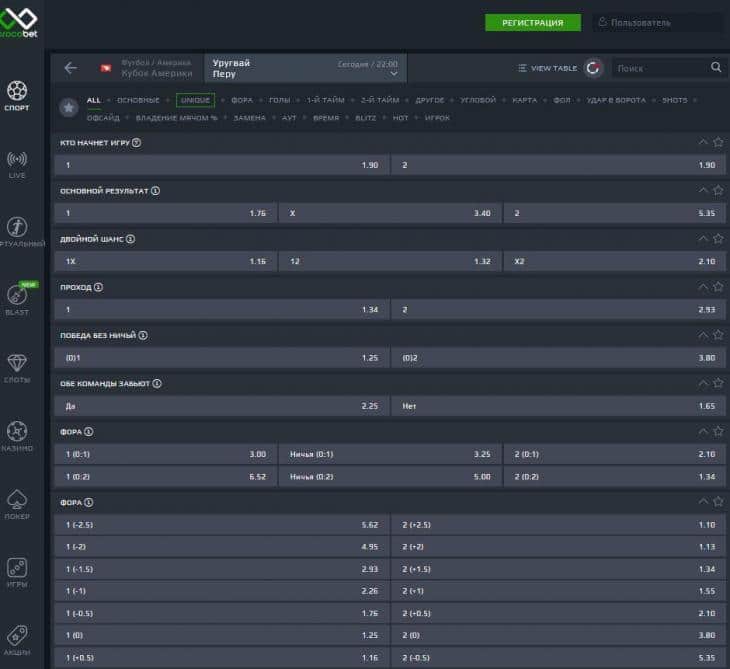Click the Поиск search input field
Viewport: 730px width, 669px height.
(660, 68)
